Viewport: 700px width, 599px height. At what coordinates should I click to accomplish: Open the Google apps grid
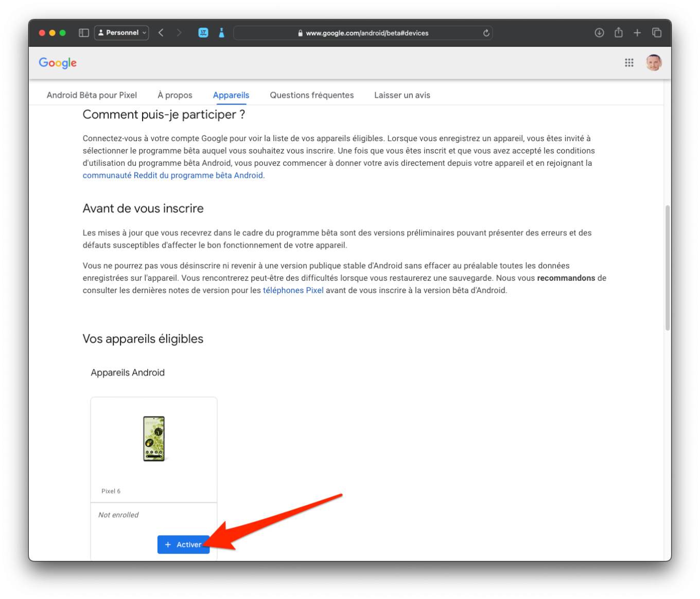tap(629, 63)
